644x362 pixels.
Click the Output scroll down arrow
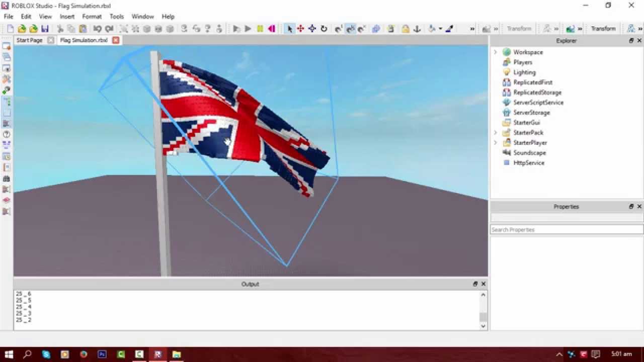484,326
